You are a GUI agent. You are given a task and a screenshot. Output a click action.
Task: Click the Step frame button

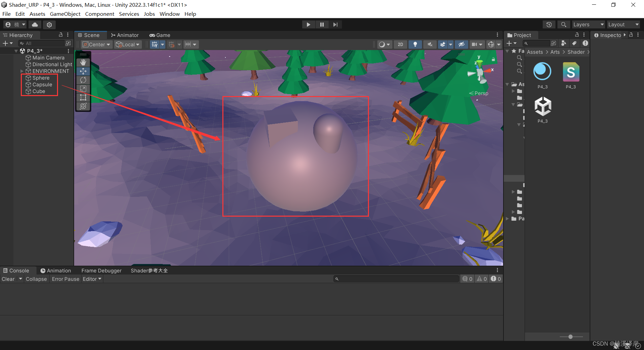coord(335,25)
